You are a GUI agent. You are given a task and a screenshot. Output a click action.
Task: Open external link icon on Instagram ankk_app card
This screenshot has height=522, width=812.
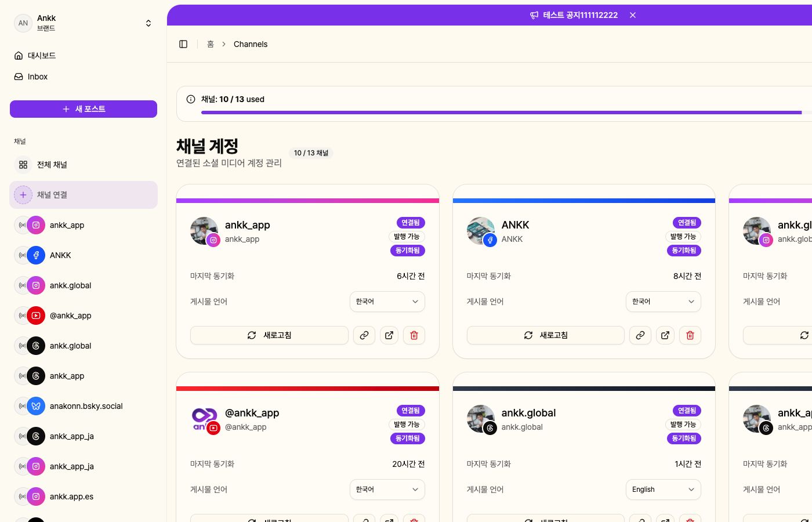tap(389, 335)
